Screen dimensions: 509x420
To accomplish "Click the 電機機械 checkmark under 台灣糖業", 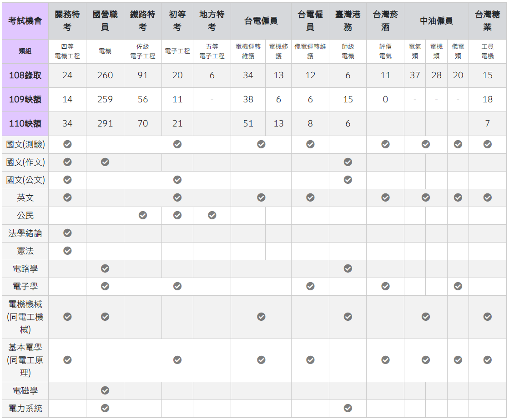I will tap(487, 317).
